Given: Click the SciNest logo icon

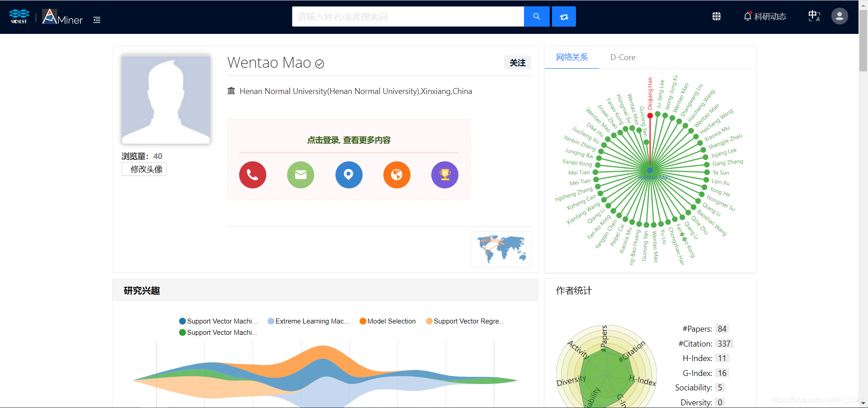Looking at the screenshot, I should [x=19, y=16].
